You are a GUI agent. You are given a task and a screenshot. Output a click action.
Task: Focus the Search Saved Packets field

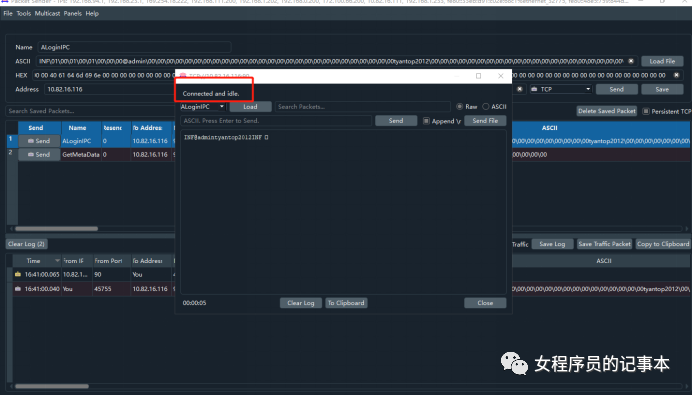pyautogui.click(x=90, y=111)
